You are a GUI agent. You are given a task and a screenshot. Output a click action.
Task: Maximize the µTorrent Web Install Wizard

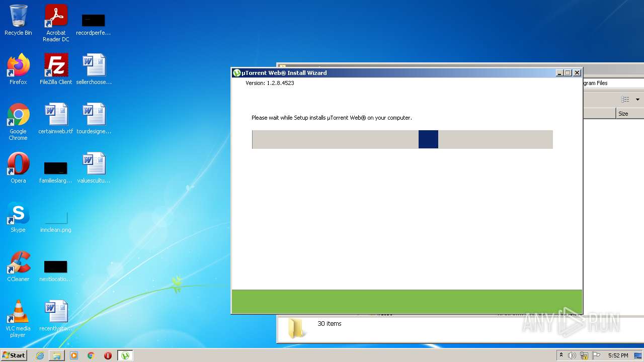click(x=568, y=73)
